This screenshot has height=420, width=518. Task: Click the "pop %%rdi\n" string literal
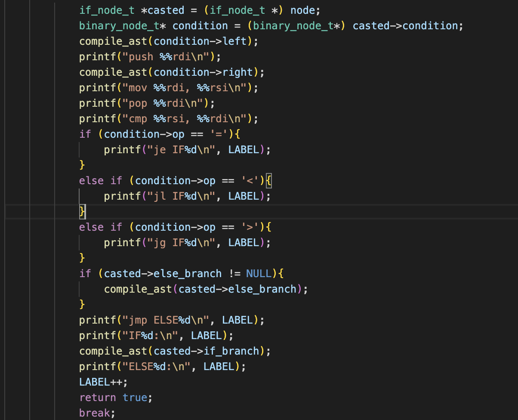pos(166,103)
